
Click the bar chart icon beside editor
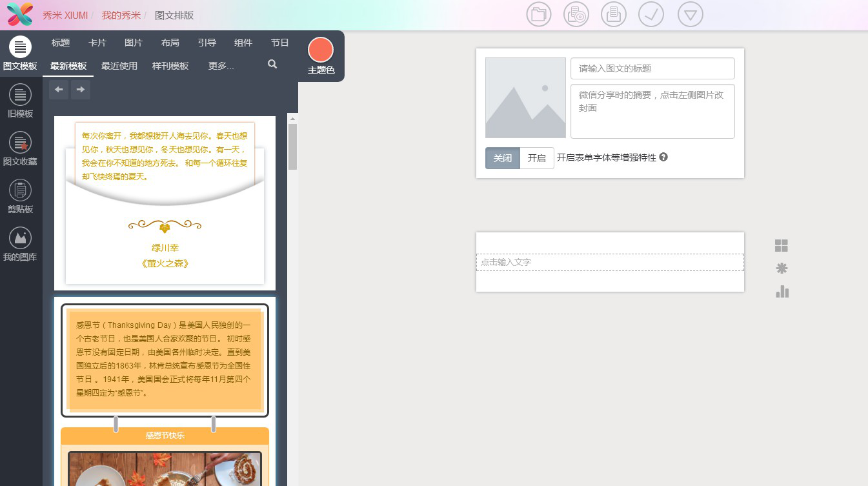[x=782, y=292]
